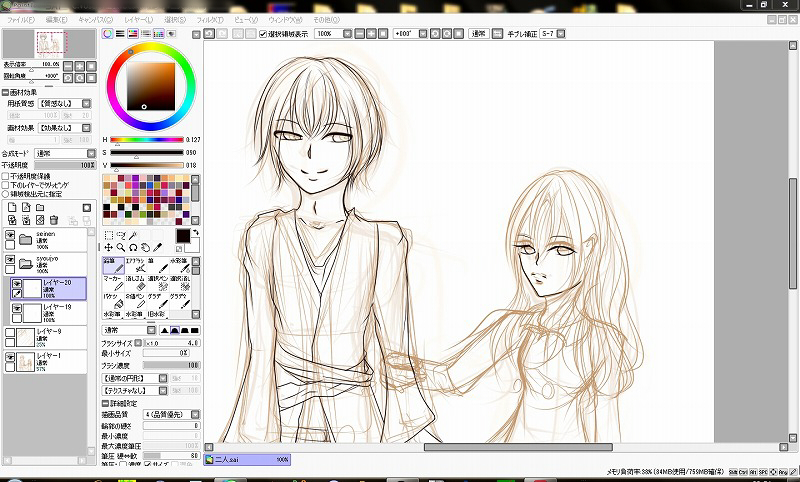800x482 pixels.
Task: Hide the syoujyo folder eye icon
Action: coord(10,260)
